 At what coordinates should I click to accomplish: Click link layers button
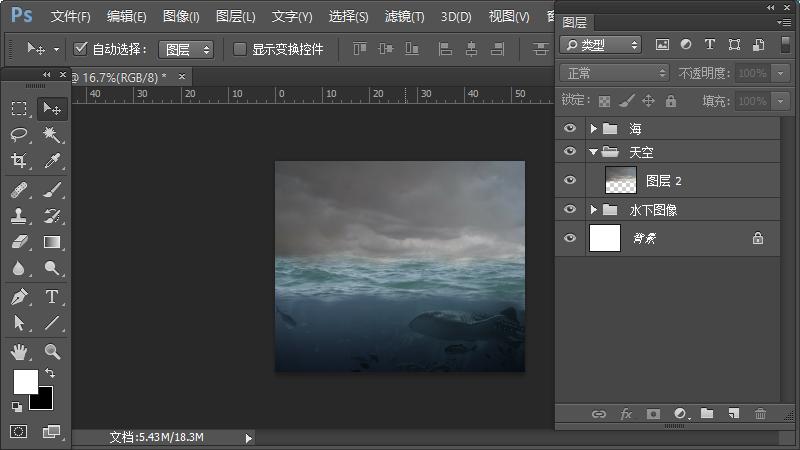click(x=599, y=414)
